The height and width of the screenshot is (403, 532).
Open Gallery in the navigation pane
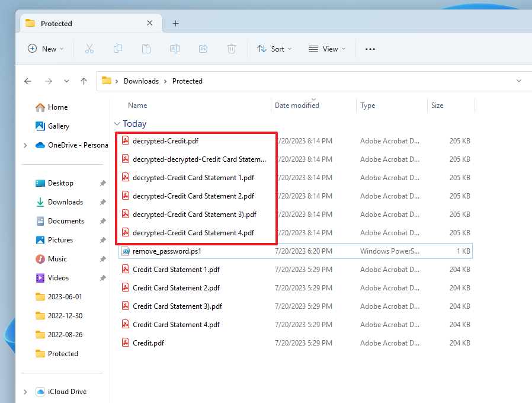click(52, 126)
